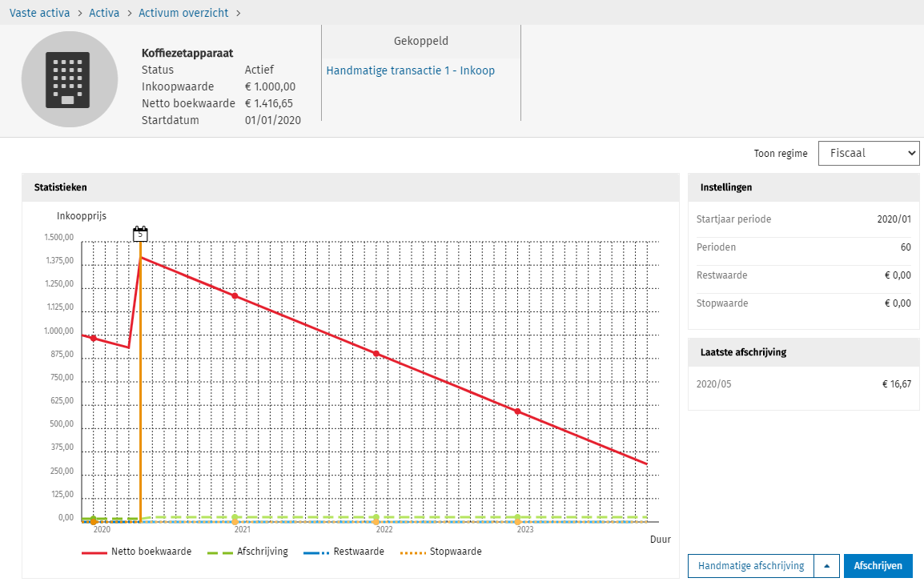Click the 2023 red data point
Viewport: 924px width, 582px height.
(517, 411)
